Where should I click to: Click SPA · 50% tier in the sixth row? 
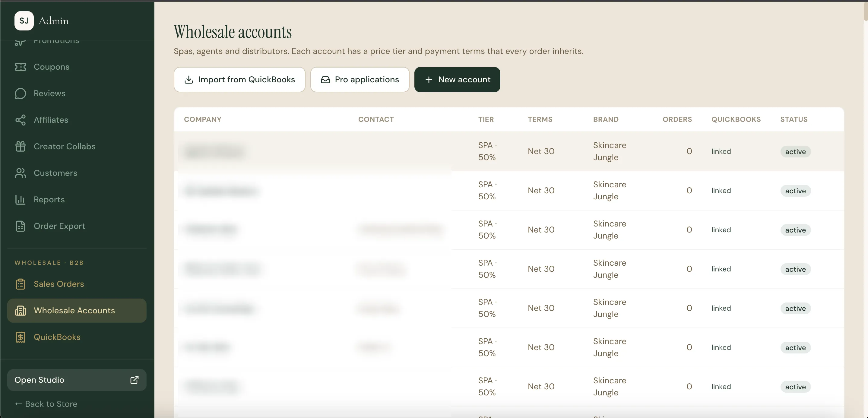(x=488, y=347)
